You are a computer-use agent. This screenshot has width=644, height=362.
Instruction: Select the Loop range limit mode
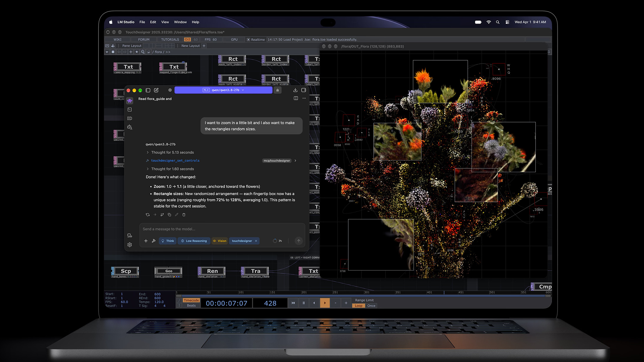358,306
